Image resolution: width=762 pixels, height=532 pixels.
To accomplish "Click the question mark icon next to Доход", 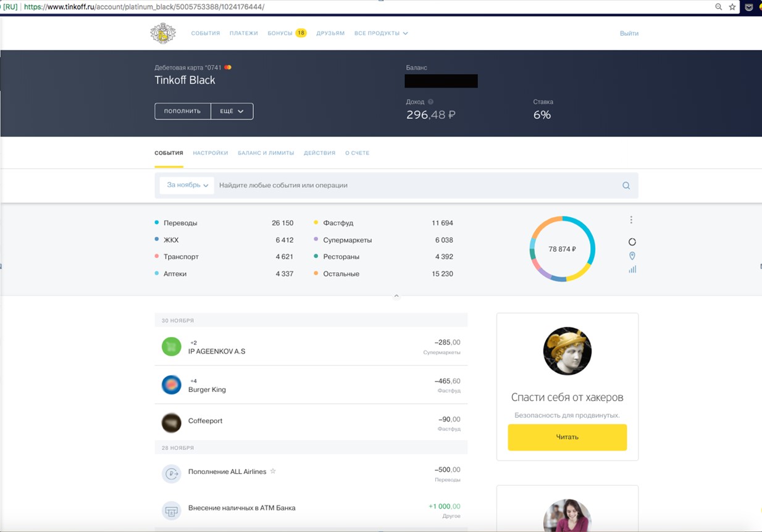I will pos(430,102).
